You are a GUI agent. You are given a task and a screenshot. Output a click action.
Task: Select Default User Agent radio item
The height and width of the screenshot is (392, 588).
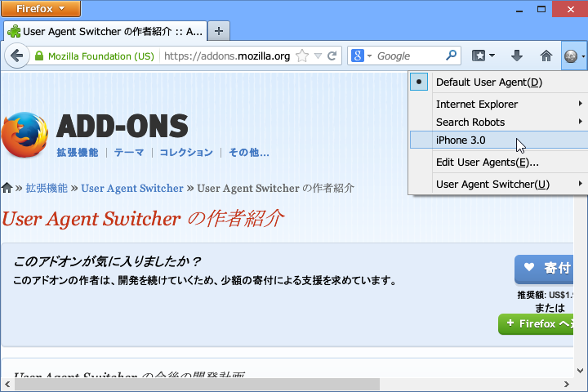pos(498,82)
